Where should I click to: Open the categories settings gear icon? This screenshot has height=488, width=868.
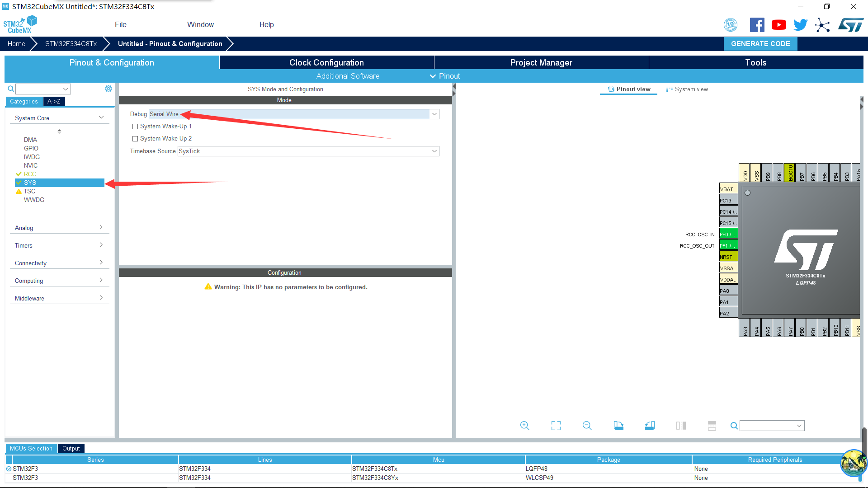108,89
